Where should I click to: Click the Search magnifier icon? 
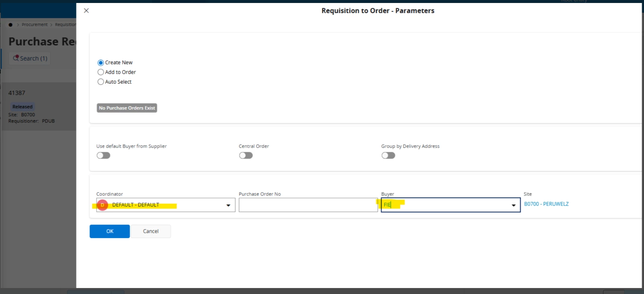(16, 58)
